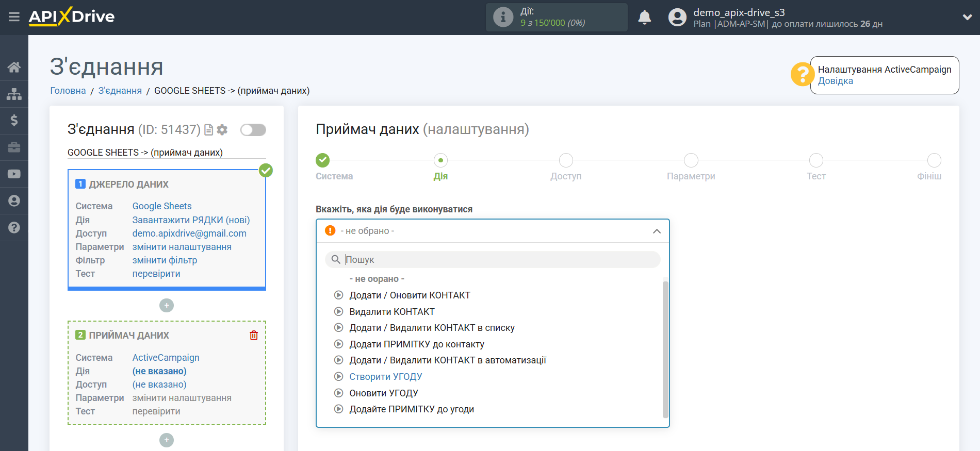Click the '- не обрано -' dropdown field
The width and height of the screenshot is (980, 451).
click(493, 231)
